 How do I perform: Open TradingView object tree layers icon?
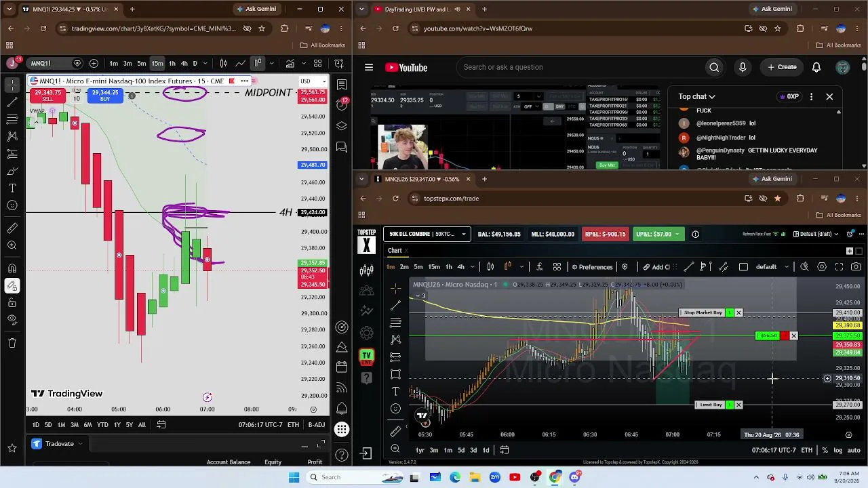[342, 126]
